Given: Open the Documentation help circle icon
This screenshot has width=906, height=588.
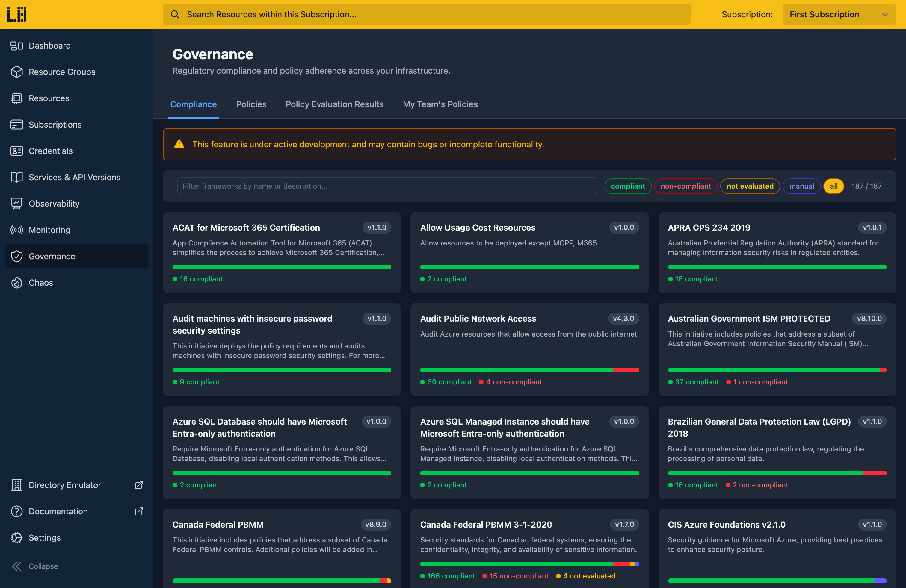Looking at the screenshot, I should [16, 511].
